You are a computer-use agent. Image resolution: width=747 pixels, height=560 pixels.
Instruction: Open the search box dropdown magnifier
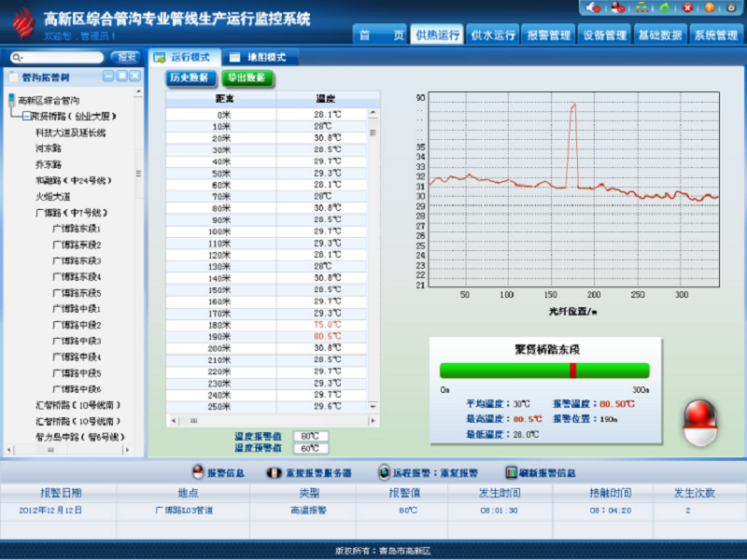click(x=16, y=57)
